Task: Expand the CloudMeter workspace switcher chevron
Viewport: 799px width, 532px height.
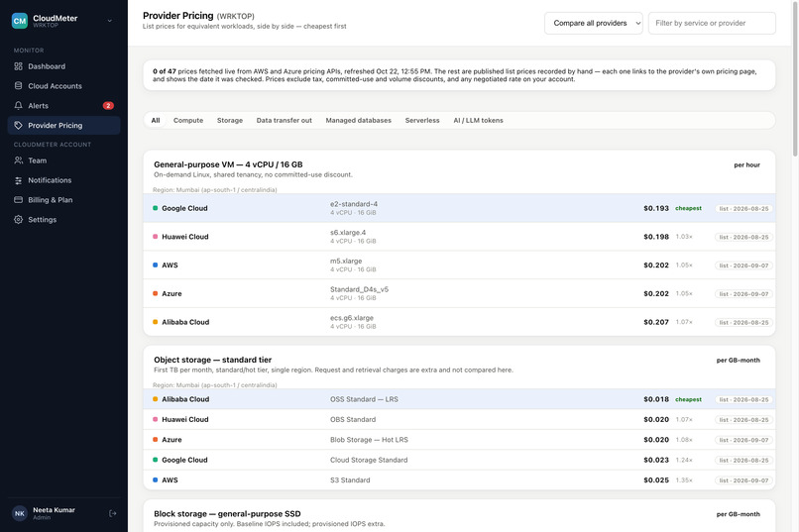Action: tap(110, 21)
